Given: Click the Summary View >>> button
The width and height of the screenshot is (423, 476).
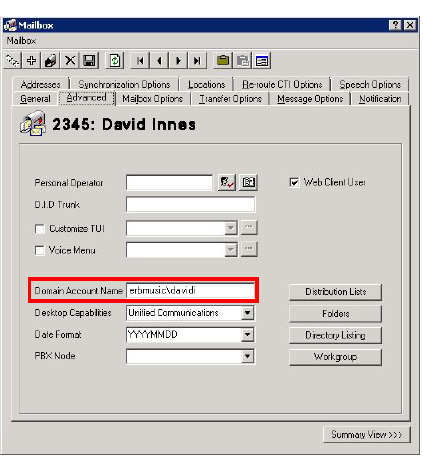Looking at the screenshot, I should pyautogui.click(x=367, y=435).
